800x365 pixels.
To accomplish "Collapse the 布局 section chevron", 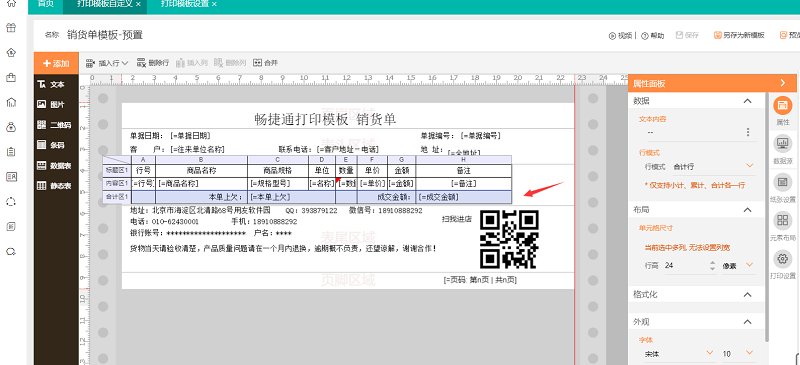I will tap(747, 210).
